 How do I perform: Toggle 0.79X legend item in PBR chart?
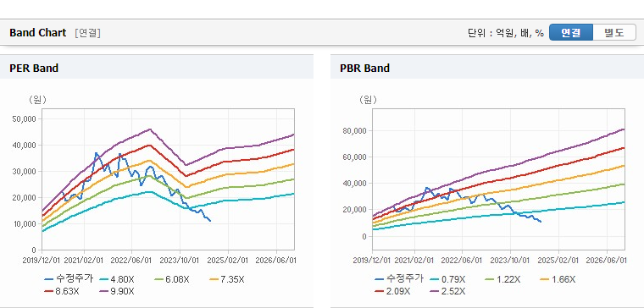[x=447, y=279]
